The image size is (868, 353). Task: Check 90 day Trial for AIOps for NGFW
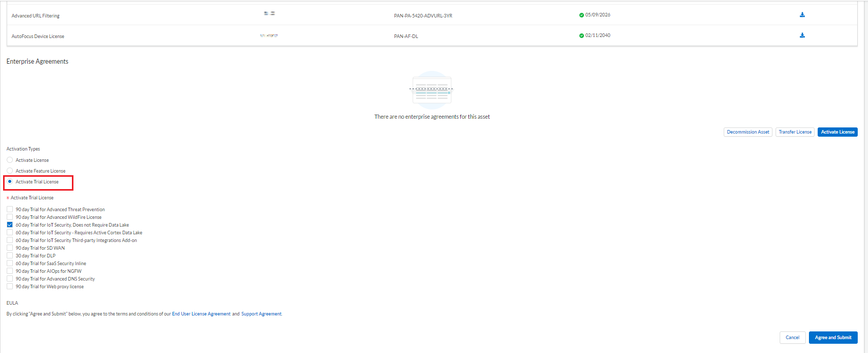[x=10, y=271]
